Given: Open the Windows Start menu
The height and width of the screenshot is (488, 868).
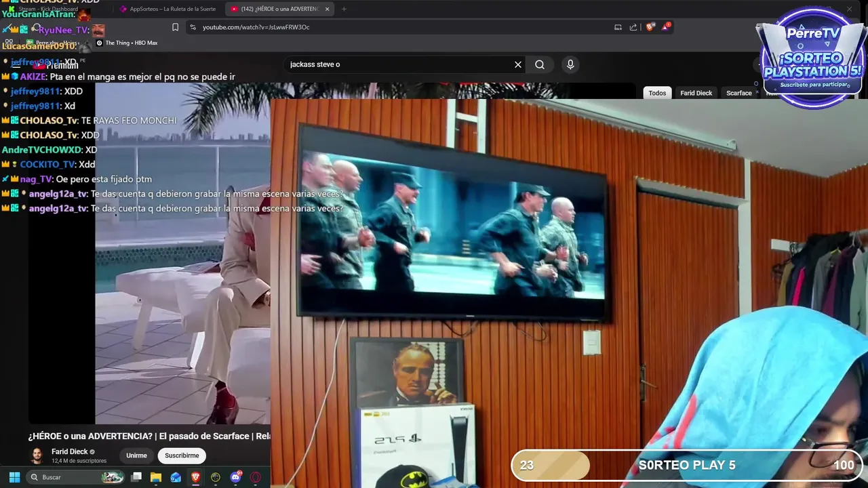Looking at the screenshot, I should (14, 477).
